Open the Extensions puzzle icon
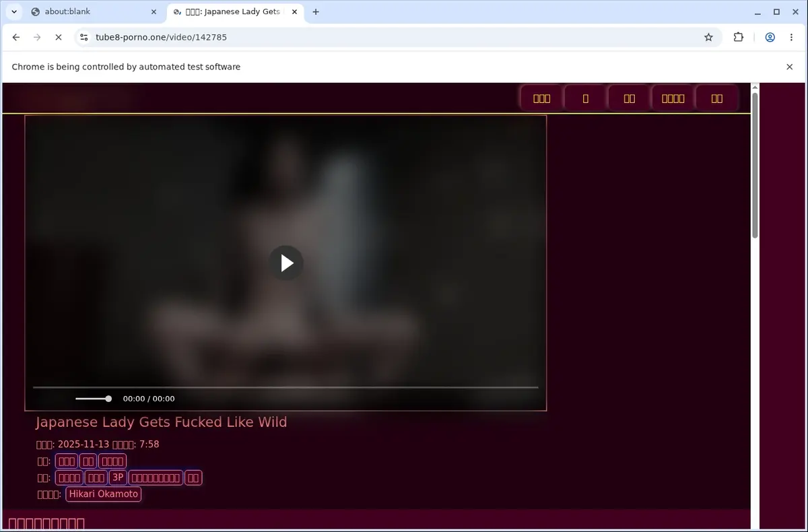 point(738,37)
